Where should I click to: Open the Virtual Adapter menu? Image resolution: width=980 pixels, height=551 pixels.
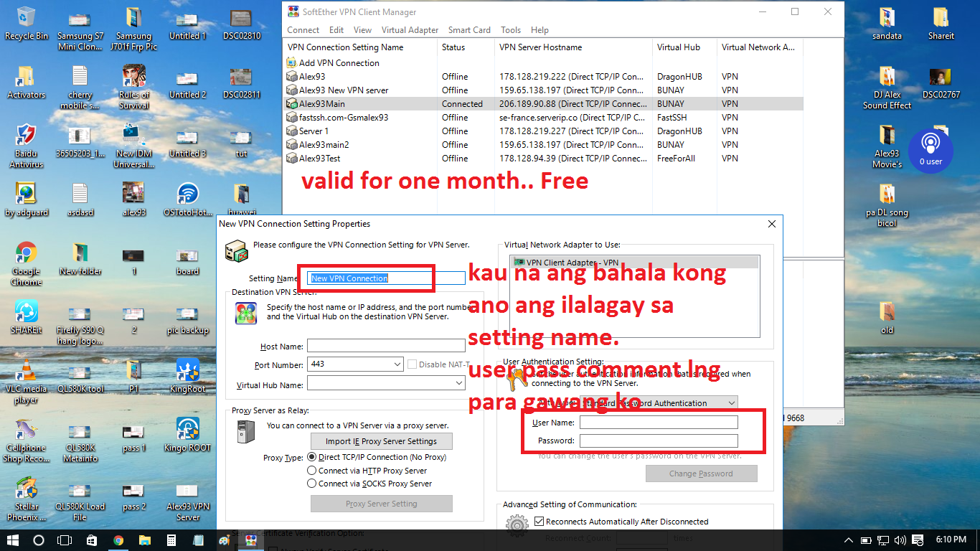tap(410, 30)
